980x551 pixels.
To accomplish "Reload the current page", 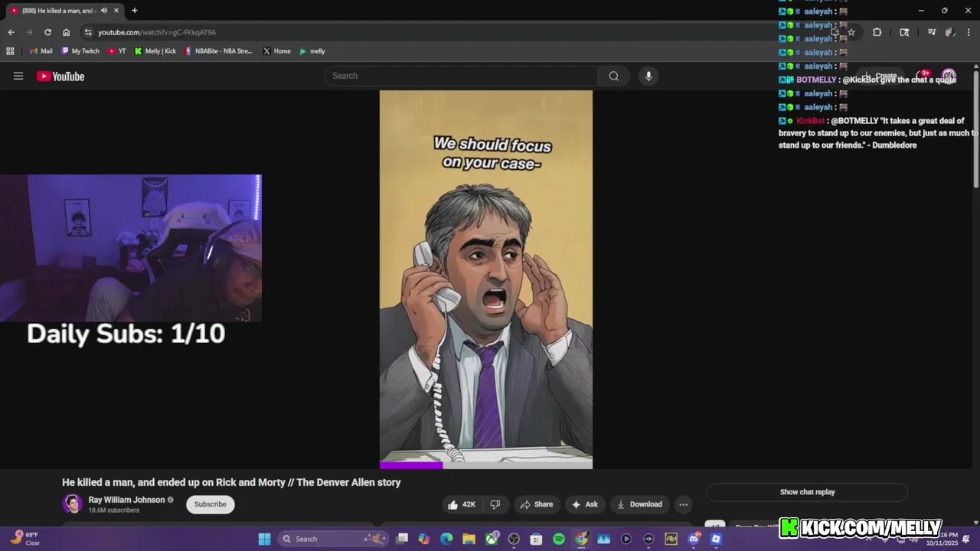I will pos(47,32).
